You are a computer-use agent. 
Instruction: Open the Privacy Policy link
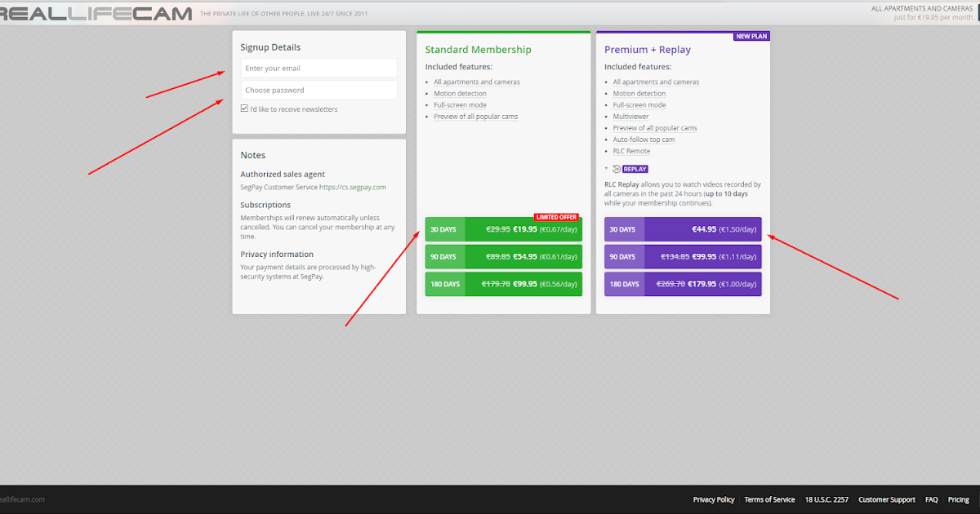tap(714, 499)
